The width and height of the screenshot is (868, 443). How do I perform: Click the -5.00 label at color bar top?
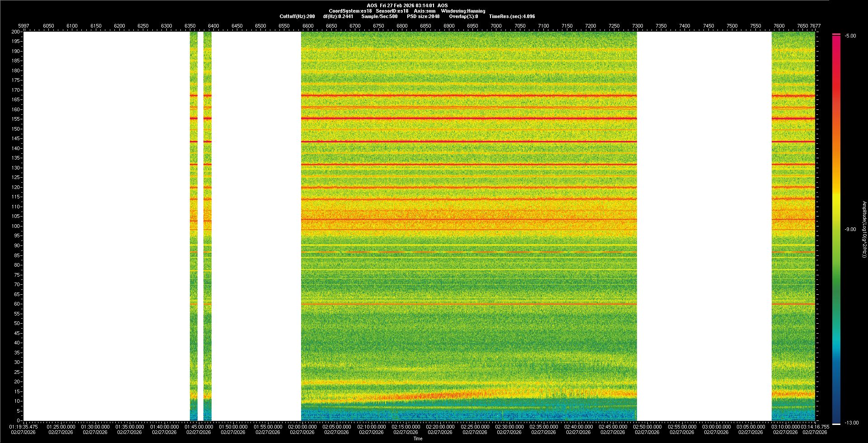850,36
